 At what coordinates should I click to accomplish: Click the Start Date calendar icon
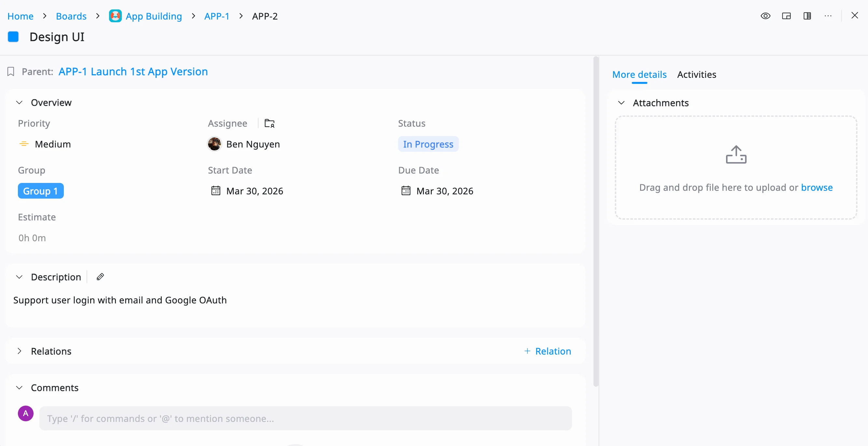[x=216, y=191]
